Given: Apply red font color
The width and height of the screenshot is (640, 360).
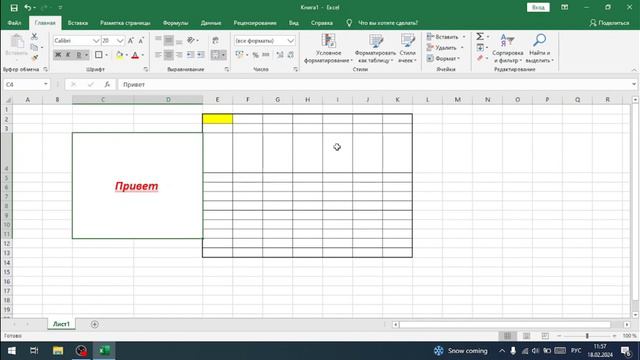Looking at the screenshot, I should (135, 55).
